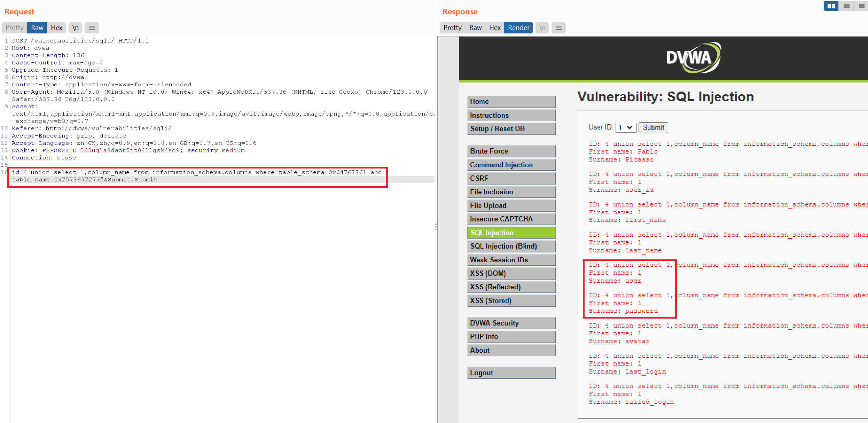Click the pane divider drag handle
This screenshot has width=868, height=423.
point(436,227)
